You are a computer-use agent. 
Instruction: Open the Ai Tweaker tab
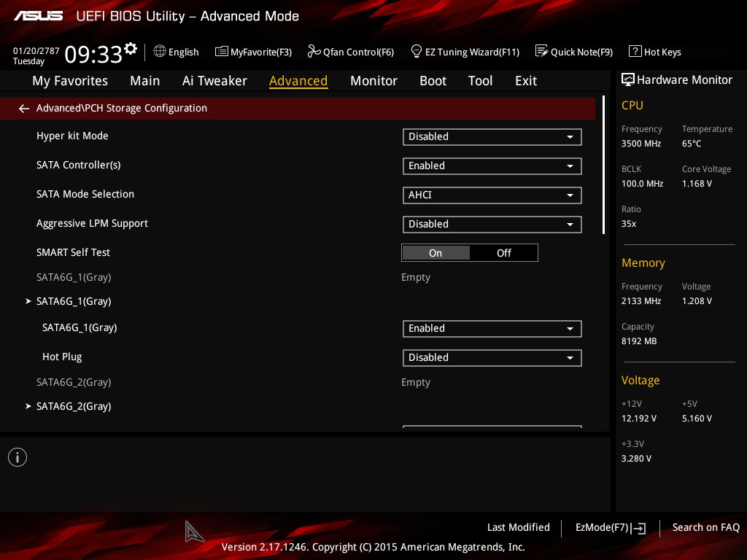tap(214, 81)
